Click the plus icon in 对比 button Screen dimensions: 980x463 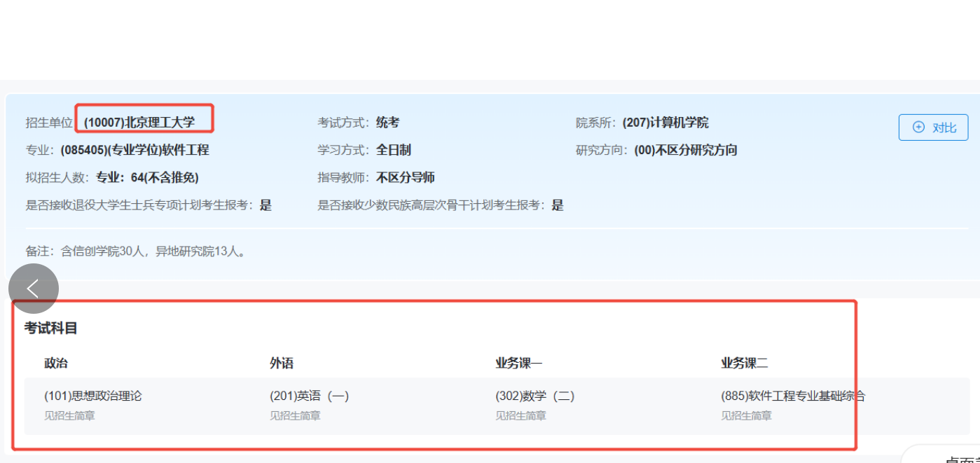point(918,127)
